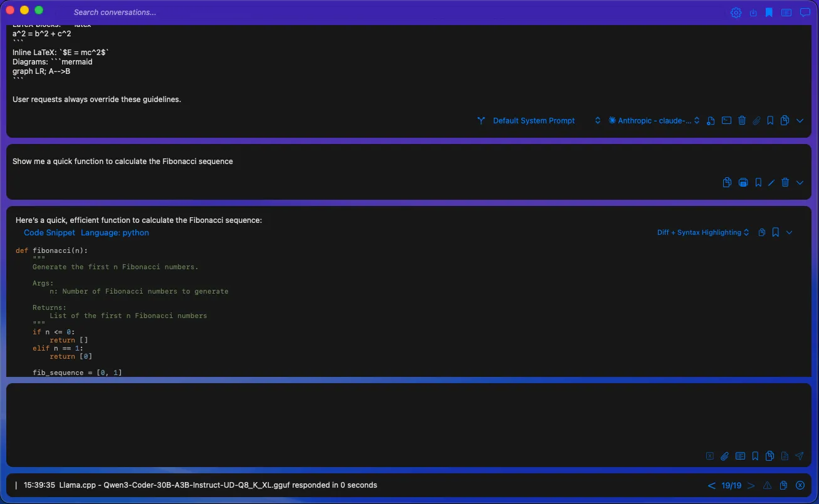Toggle bookmark in the message input toolbar
819x504 pixels.
755,456
